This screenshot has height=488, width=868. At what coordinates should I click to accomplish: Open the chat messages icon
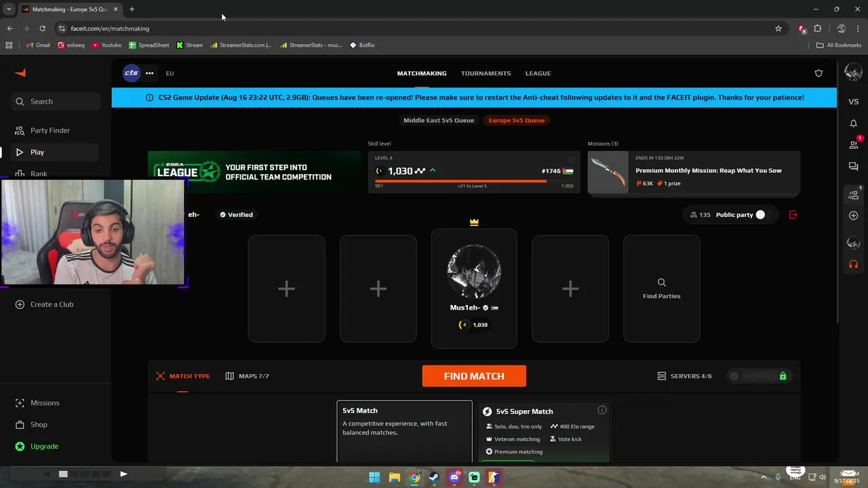pos(853,167)
